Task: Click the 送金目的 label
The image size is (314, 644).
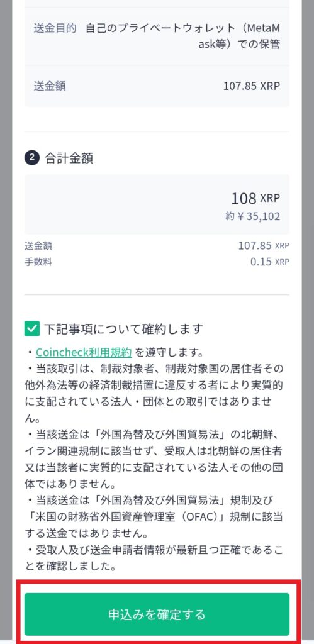Action: (55, 28)
